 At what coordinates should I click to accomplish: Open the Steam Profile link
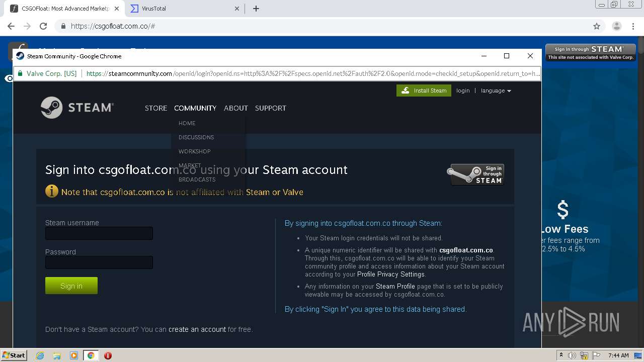point(395,286)
